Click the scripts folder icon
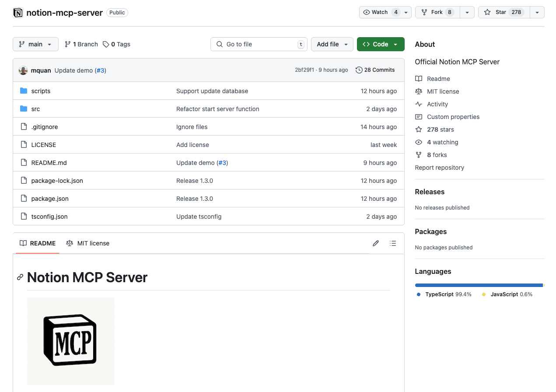This screenshot has width=556, height=392. point(24,91)
